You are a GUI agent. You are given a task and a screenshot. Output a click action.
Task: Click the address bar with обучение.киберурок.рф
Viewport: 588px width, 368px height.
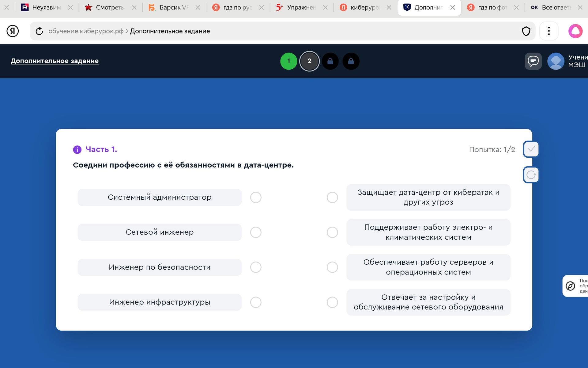pos(282,31)
